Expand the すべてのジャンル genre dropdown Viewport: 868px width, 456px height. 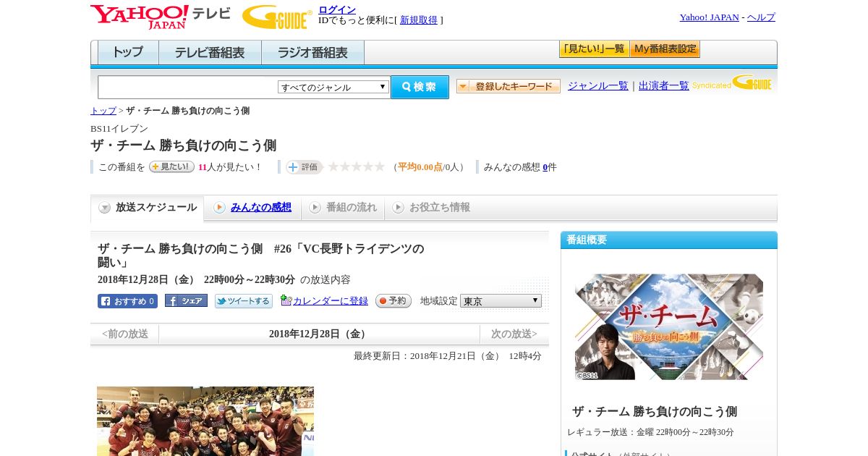[333, 87]
